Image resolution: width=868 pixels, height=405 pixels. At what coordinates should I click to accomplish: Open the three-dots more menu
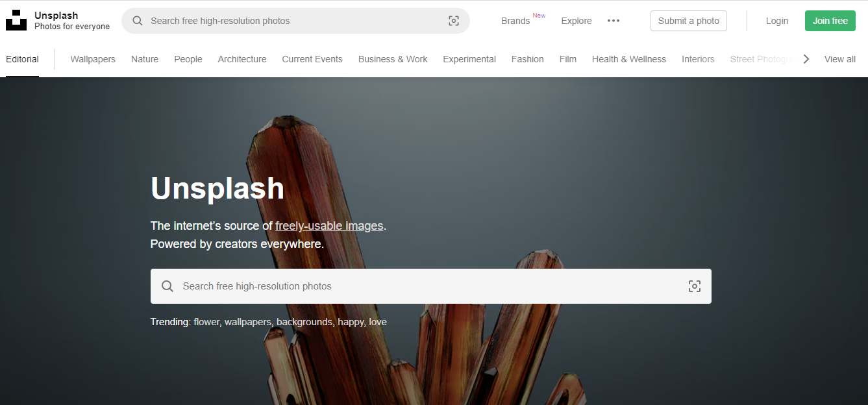click(614, 21)
